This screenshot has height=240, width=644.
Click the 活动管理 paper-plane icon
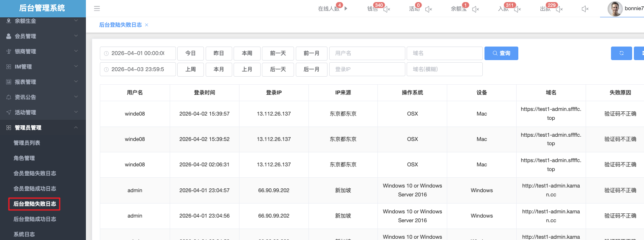[8, 112]
